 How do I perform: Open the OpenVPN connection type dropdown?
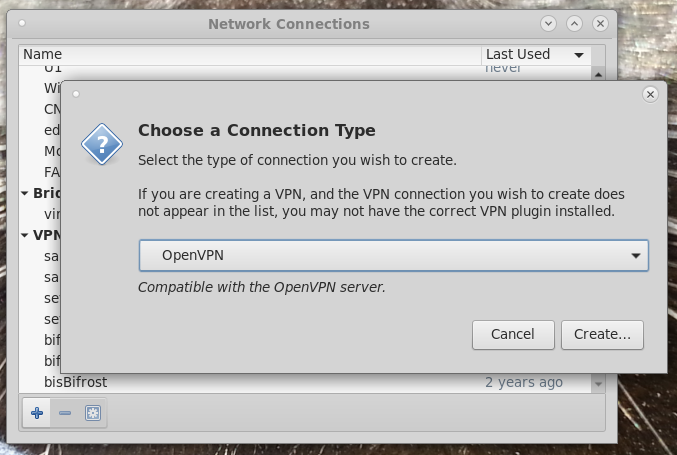pos(393,256)
